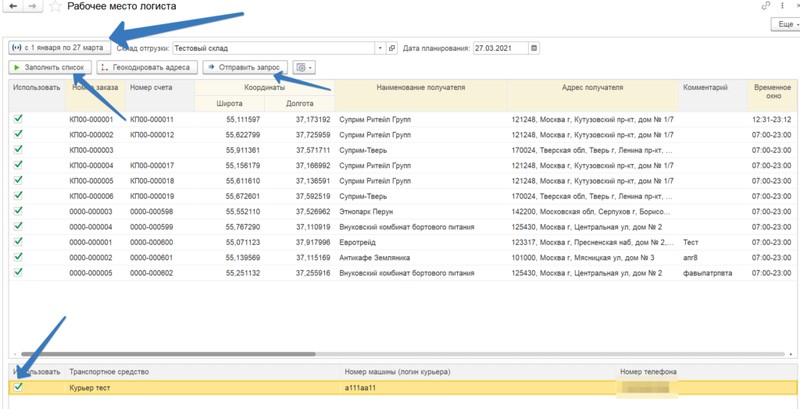800x409 pixels.
Task: Go back with the left arrow button
Action: (x=13, y=7)
